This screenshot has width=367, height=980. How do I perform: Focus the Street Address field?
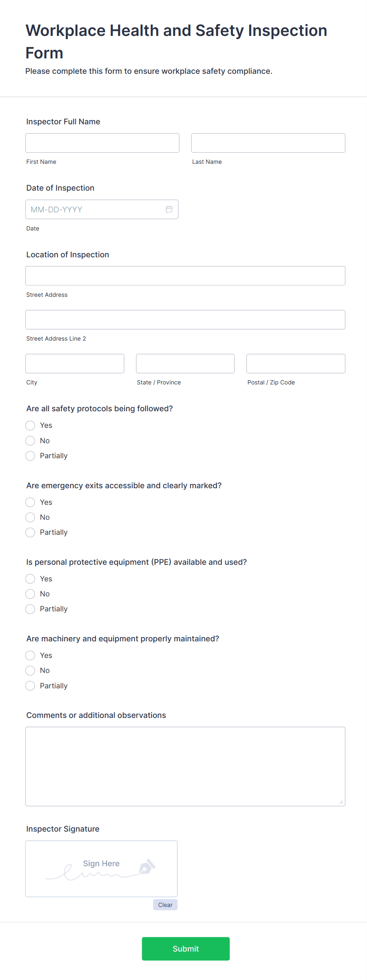(185, 275)
